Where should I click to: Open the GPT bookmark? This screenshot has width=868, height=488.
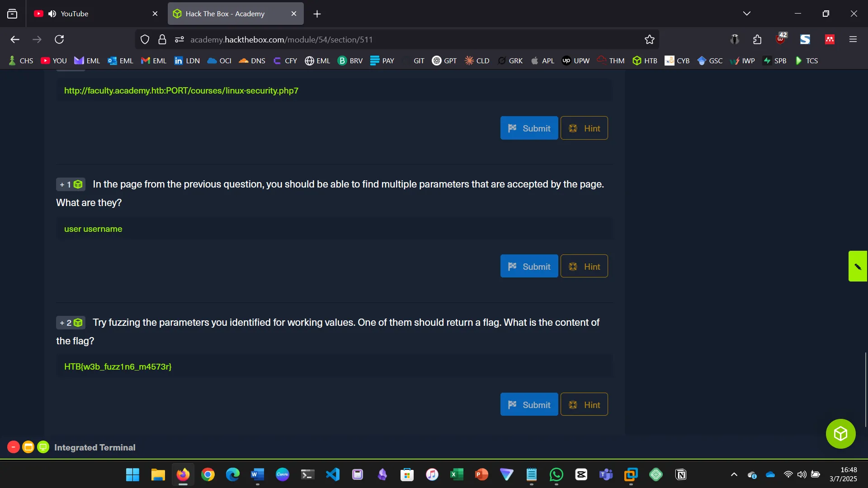point(444,60)
